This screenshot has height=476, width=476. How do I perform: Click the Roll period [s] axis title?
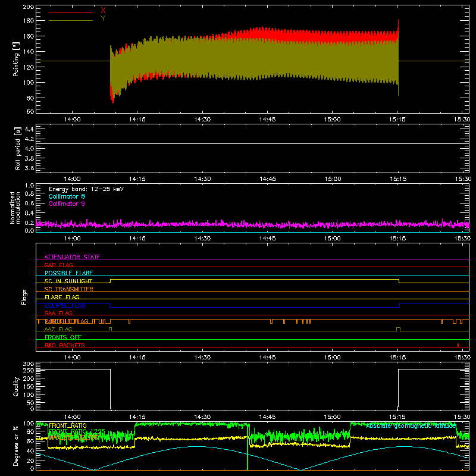click(x=18, y=148)
